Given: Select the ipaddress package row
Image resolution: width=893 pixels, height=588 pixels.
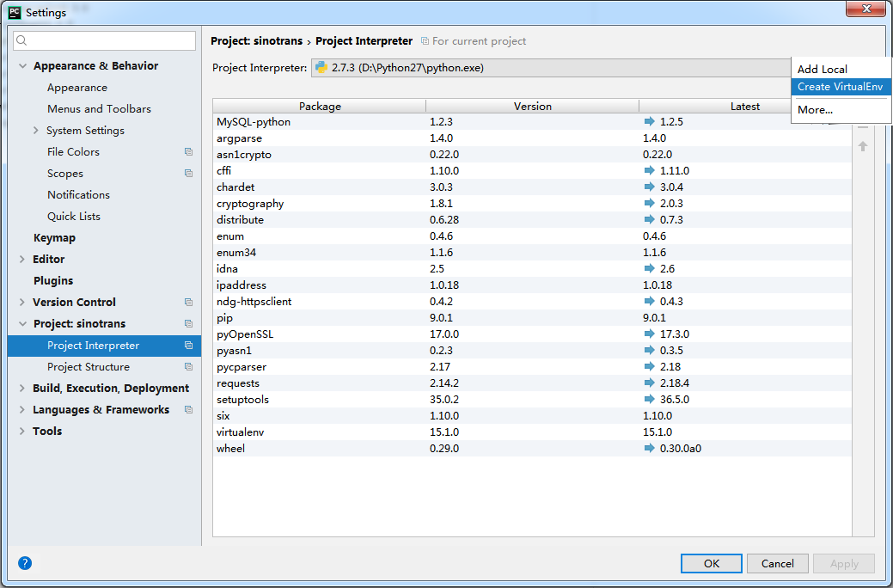Looking at the screenshot, I should (533, 285).
